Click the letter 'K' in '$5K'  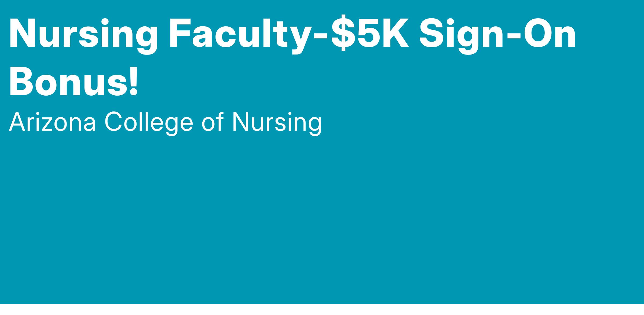[395, 34]
